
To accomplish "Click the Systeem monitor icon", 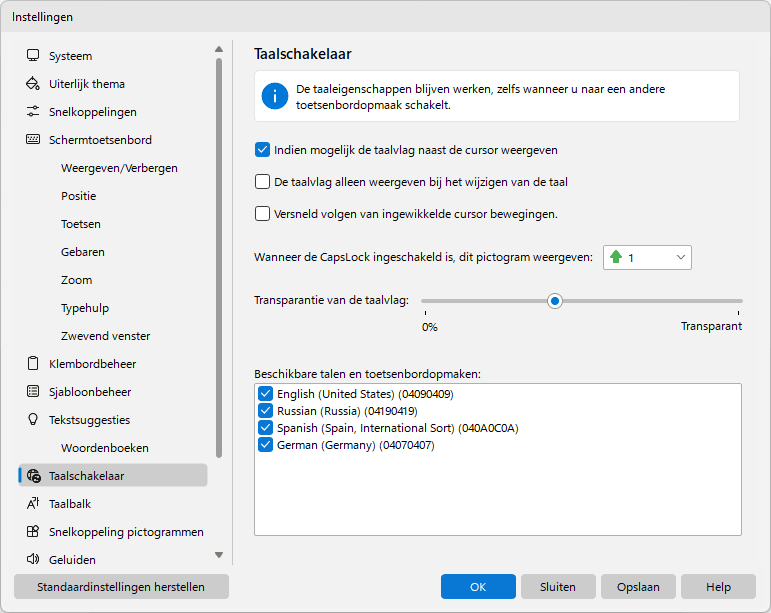I will point(33,56).
